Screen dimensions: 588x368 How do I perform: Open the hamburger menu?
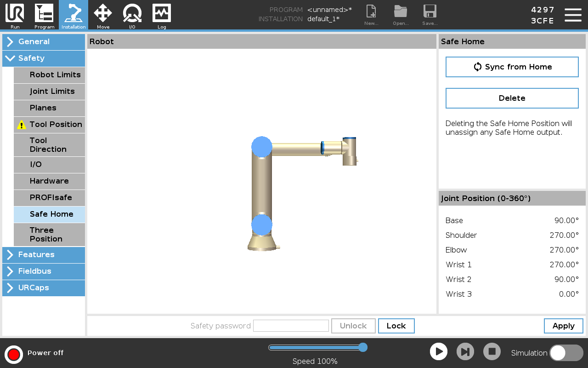(573, 15)
